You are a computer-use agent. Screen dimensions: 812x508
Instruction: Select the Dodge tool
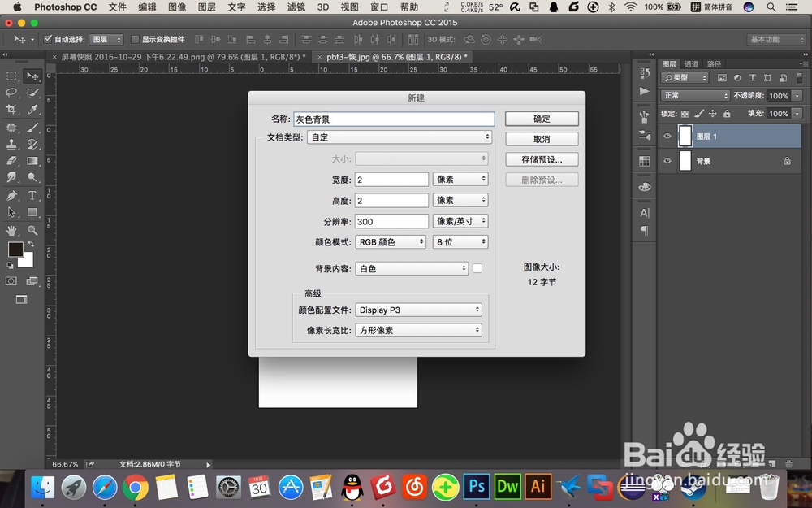click(32, 177)
